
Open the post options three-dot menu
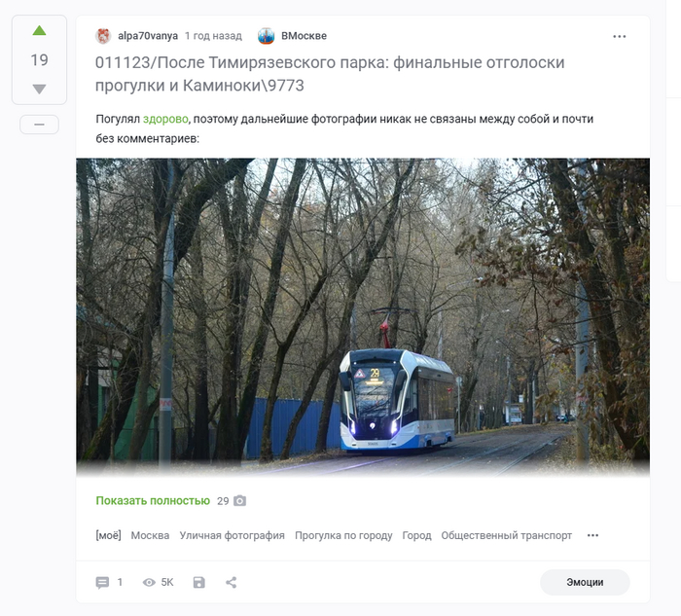click(620, 36)
